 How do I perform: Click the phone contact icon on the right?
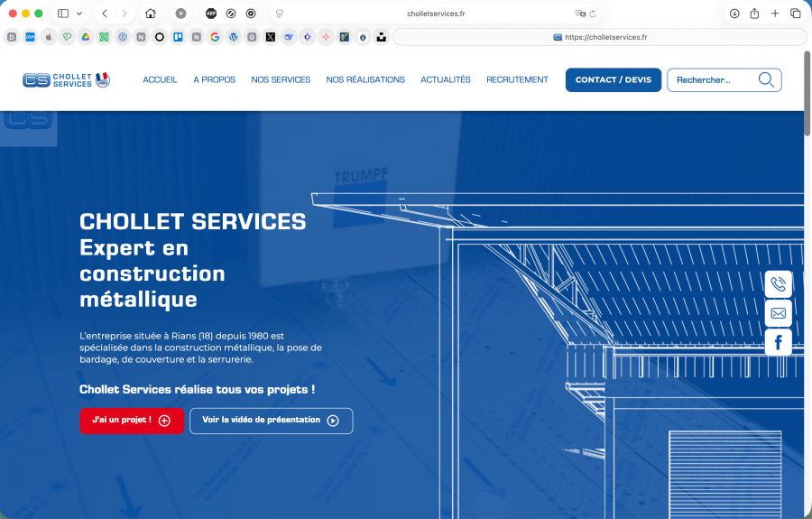[778, 284]
